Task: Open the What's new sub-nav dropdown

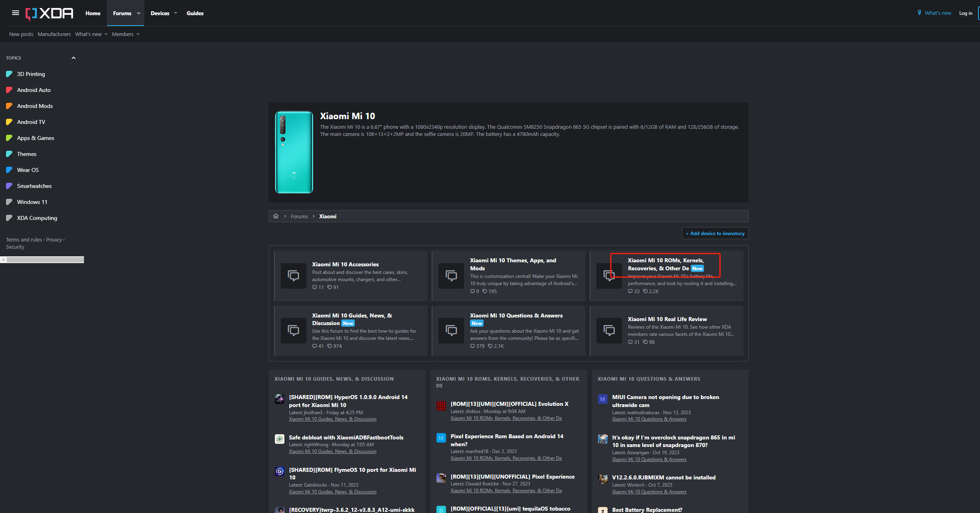Action: (x=106, y=34)
